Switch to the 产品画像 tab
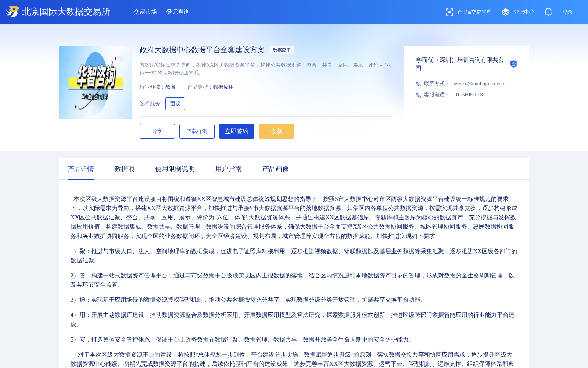Image resolution: width=588 pixels, height=368 pixels. coord(276,169)
